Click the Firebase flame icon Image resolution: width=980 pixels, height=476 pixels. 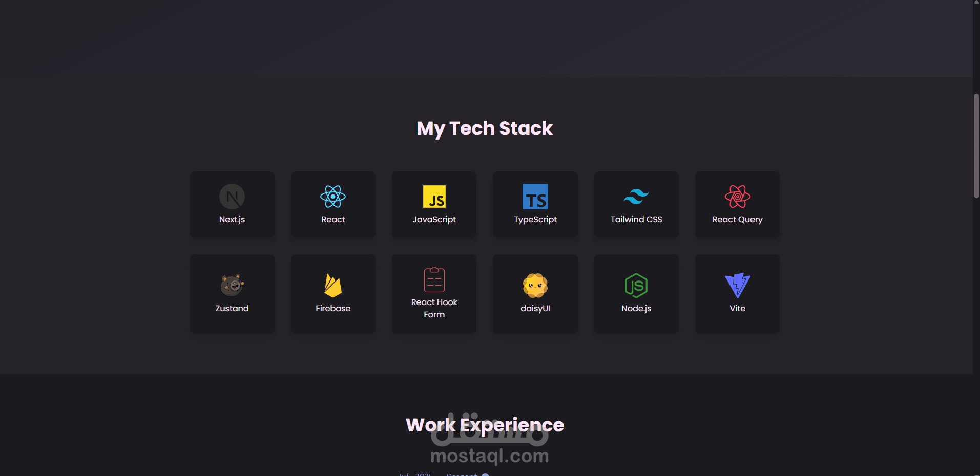pyautogui.click(x=333, y=285)
